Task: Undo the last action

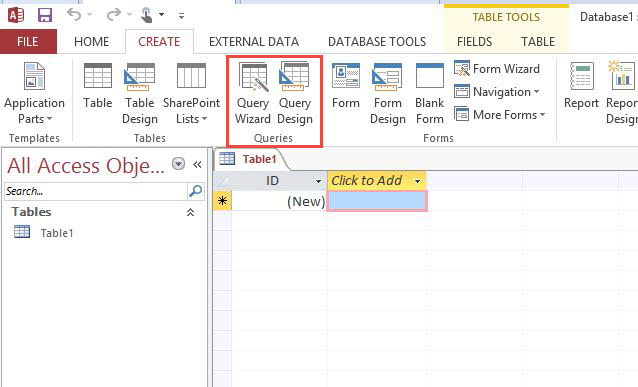Action: click(x=74, y=15)
